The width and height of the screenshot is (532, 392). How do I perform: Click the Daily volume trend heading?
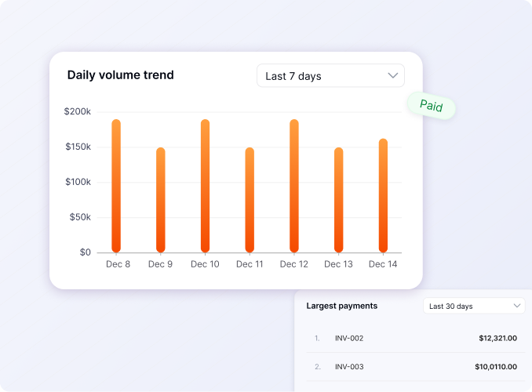pyautogui.click(x=121, y=75)
